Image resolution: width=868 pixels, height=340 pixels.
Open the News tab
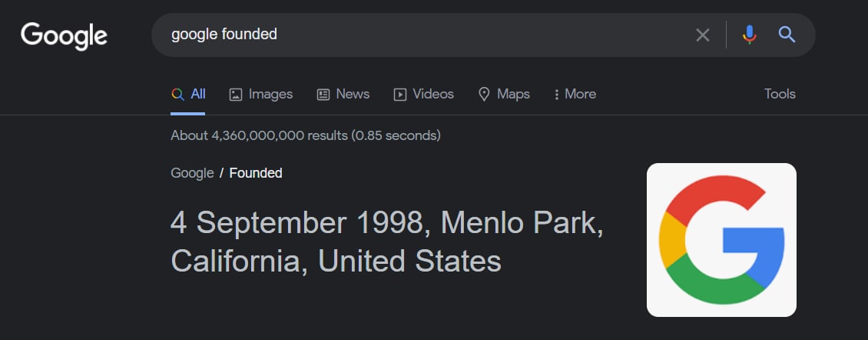(x=343, y=95)
